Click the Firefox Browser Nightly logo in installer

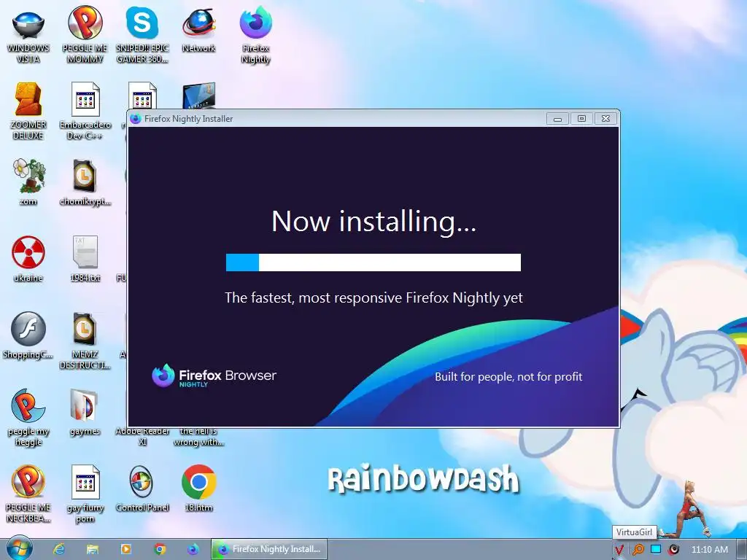pyautogui.click(x=214, y=376)
